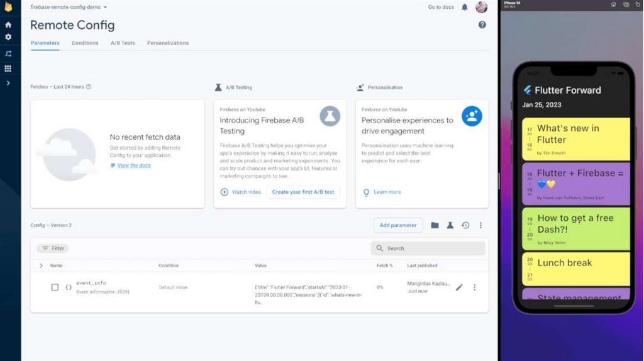Click the event_info parameter name

coord(91,283)
